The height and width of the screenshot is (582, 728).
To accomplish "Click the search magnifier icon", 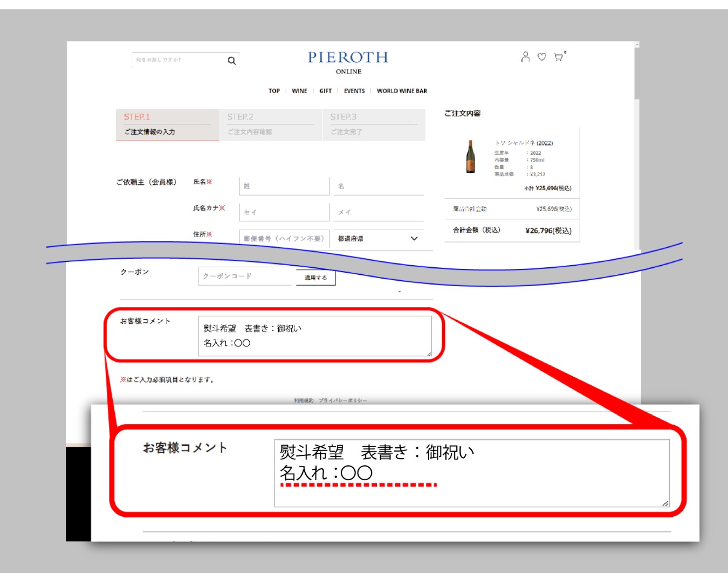I will 232,61.
